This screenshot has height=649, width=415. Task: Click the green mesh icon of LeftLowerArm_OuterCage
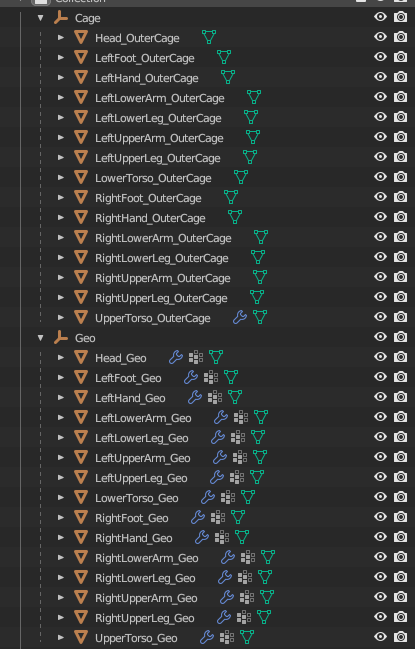(x=254, y=97)
